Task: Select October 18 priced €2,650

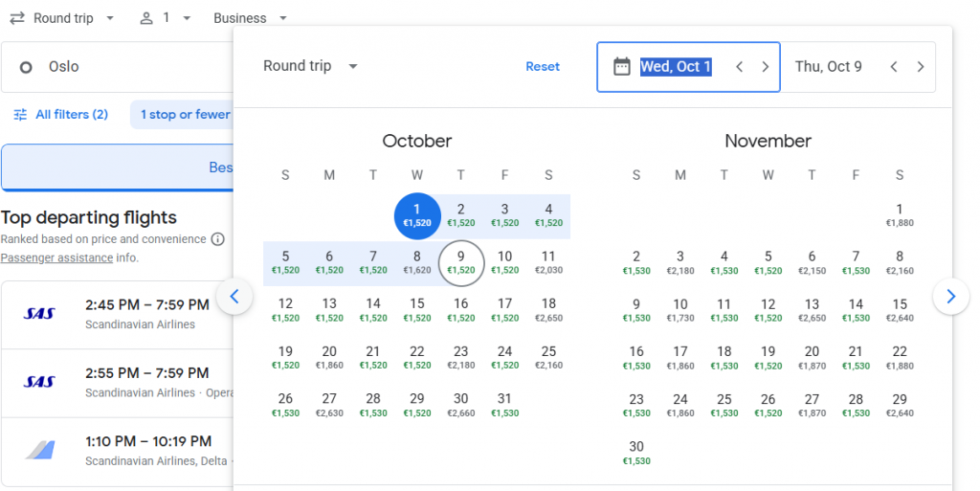Action: tap(548, 310)
